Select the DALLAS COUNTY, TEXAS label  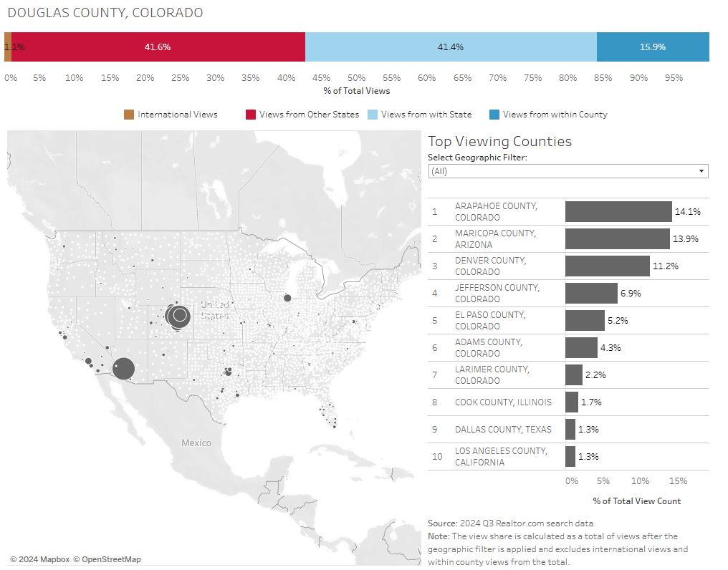coord(503,430)
